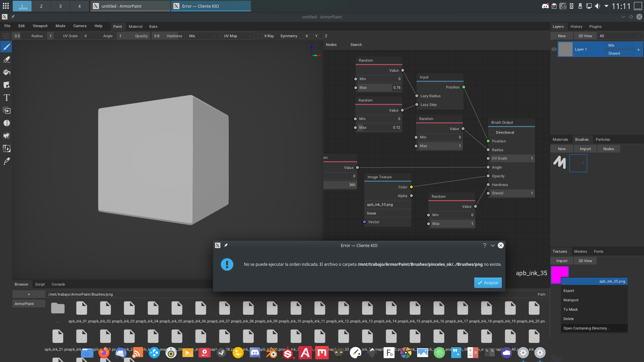Open the apb_ink_35.png image dropdown in node
This screenshot has width=644, height=362.
(387, 204)
